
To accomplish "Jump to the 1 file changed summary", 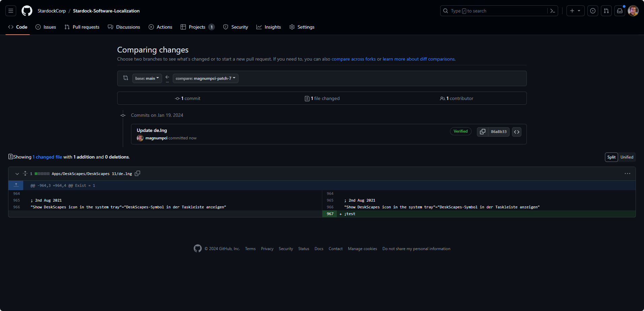I will point(322,98).
